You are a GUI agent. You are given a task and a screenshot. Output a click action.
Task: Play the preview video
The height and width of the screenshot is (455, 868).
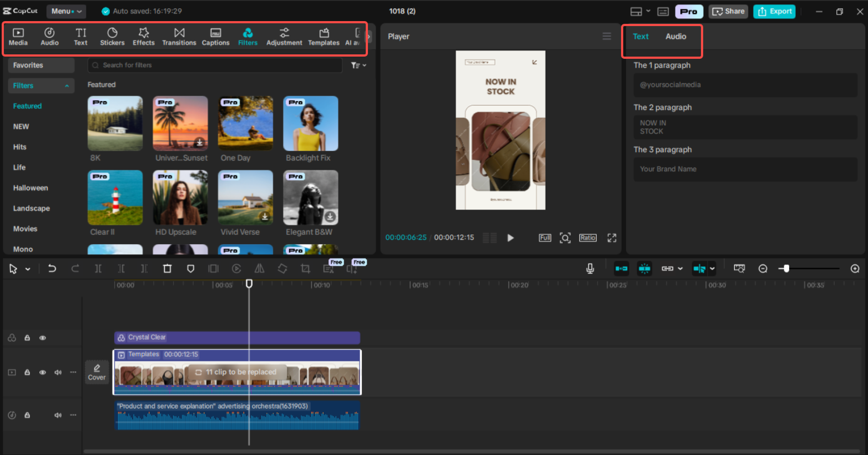pos(511,238)
